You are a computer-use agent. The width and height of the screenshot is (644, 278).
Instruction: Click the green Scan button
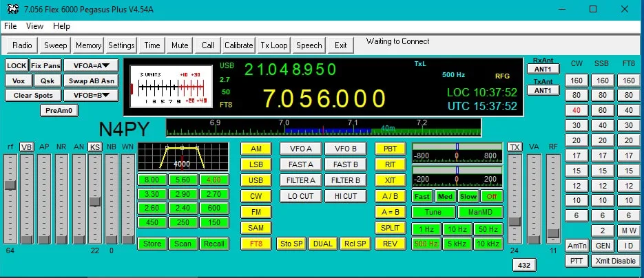tap(183, 244)
